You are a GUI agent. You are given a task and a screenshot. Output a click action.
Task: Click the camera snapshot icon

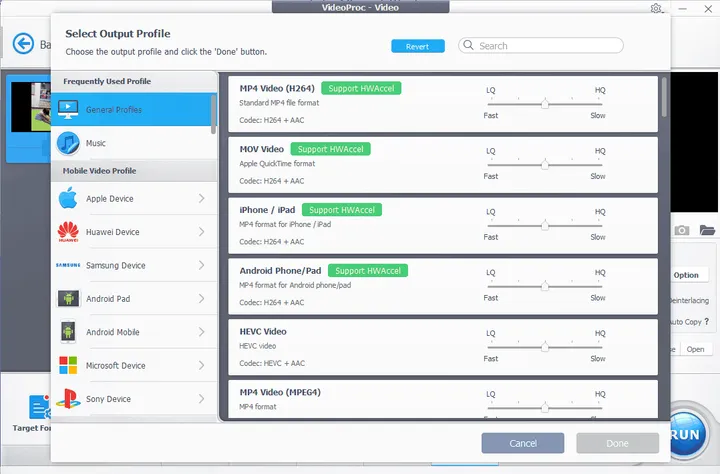681,230
